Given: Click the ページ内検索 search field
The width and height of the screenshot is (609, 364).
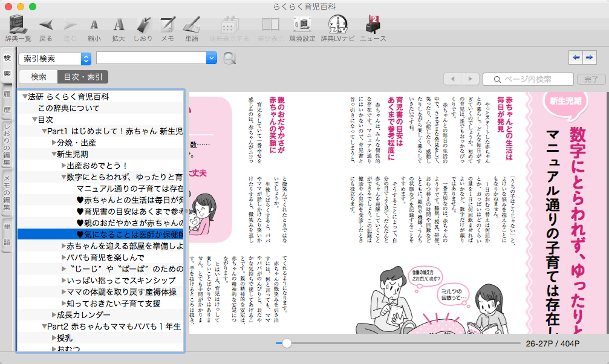Looking at the screenshot, I should [x=528, y=79].
